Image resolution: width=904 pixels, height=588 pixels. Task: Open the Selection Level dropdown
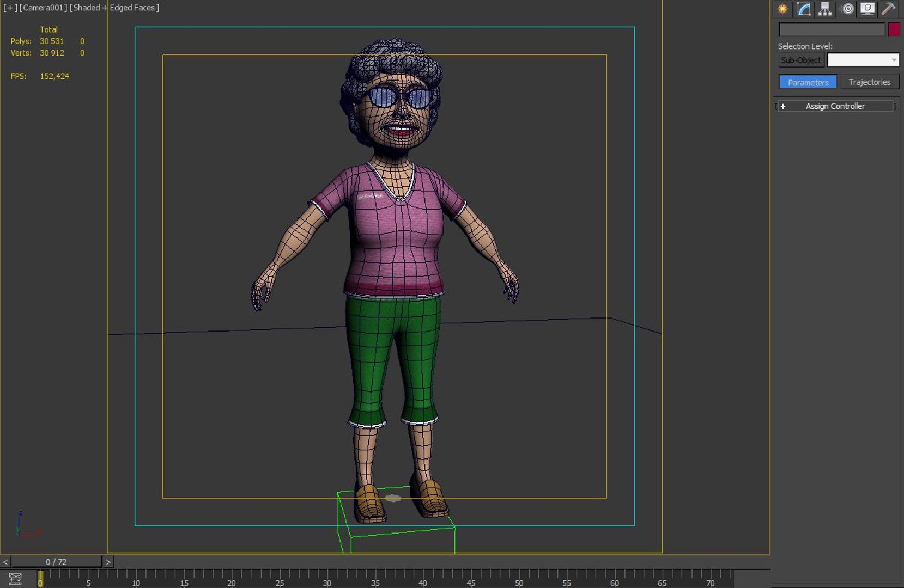click(x=863, y=60)
